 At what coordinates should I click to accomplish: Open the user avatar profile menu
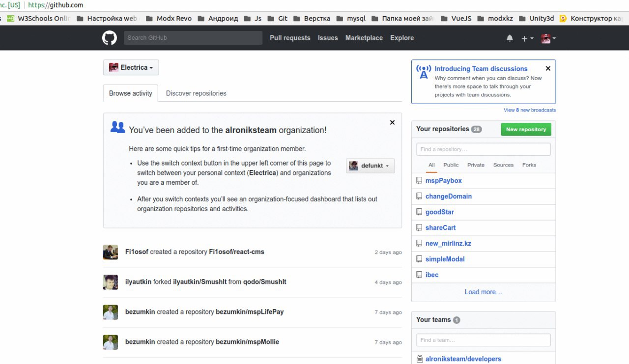pyautogui.click(x=548, y=38)
